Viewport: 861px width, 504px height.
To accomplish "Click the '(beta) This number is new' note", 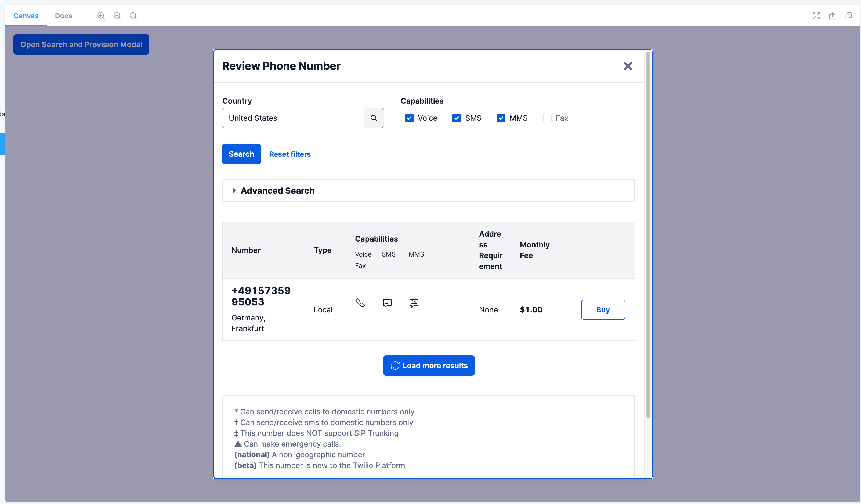I will (320, 465).
